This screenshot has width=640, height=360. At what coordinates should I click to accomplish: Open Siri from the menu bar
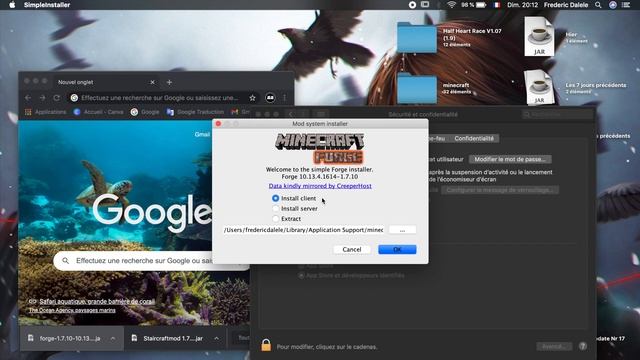pos(613,5)
